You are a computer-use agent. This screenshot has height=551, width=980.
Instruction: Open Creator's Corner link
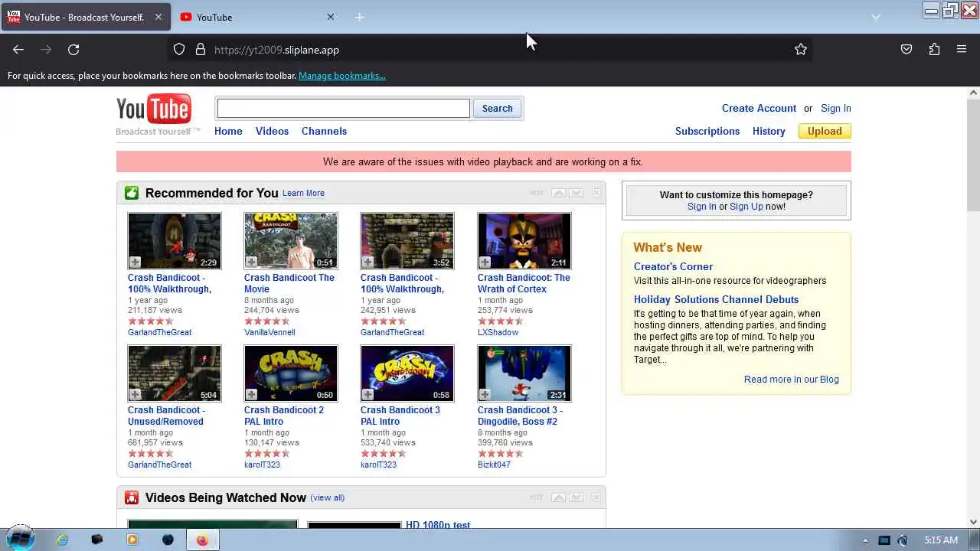(673, 266)
